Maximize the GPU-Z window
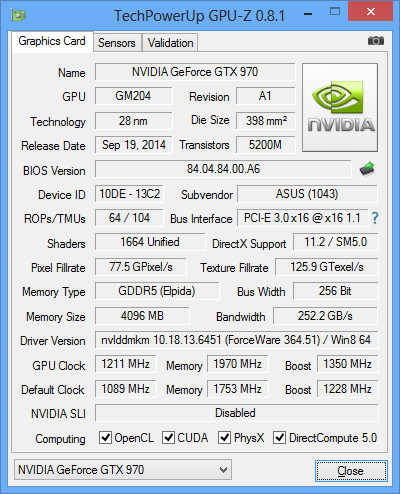Image resolution: width=400 pixels, height=494 pixels. pos(335,12)
